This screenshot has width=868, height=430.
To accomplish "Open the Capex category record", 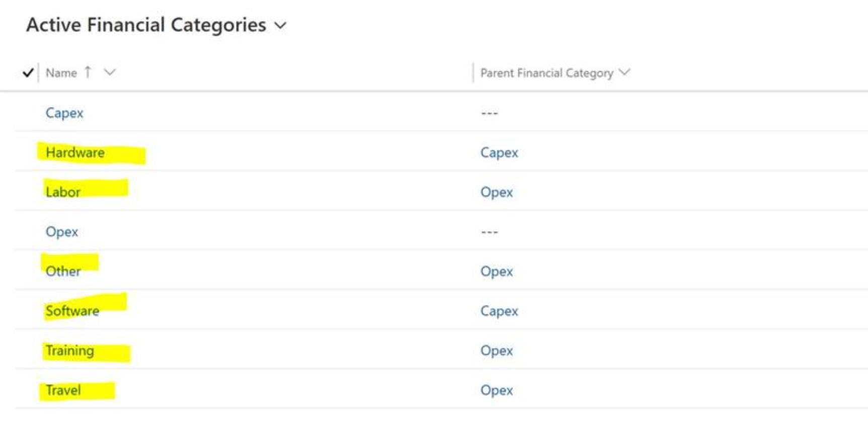I will point(64,113).
